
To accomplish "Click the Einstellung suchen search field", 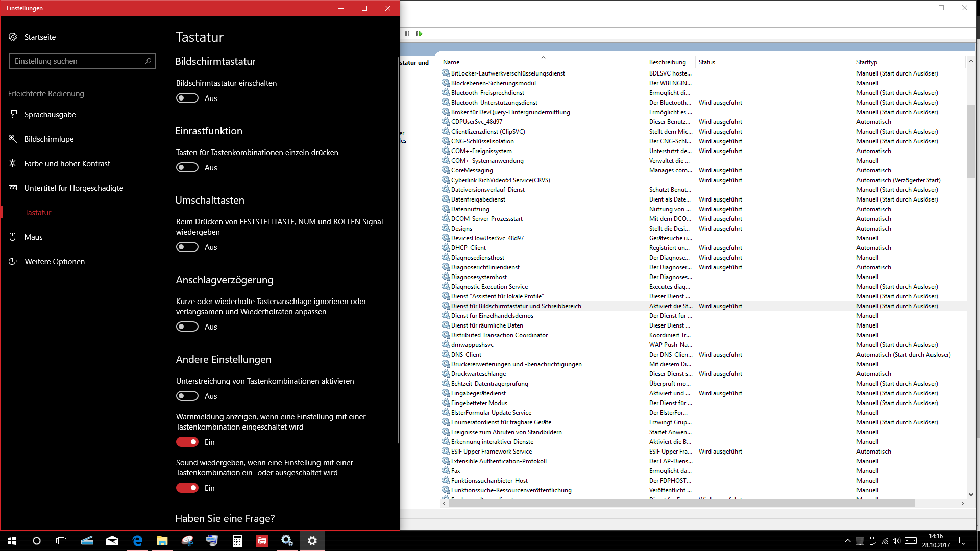I will 82,61.
